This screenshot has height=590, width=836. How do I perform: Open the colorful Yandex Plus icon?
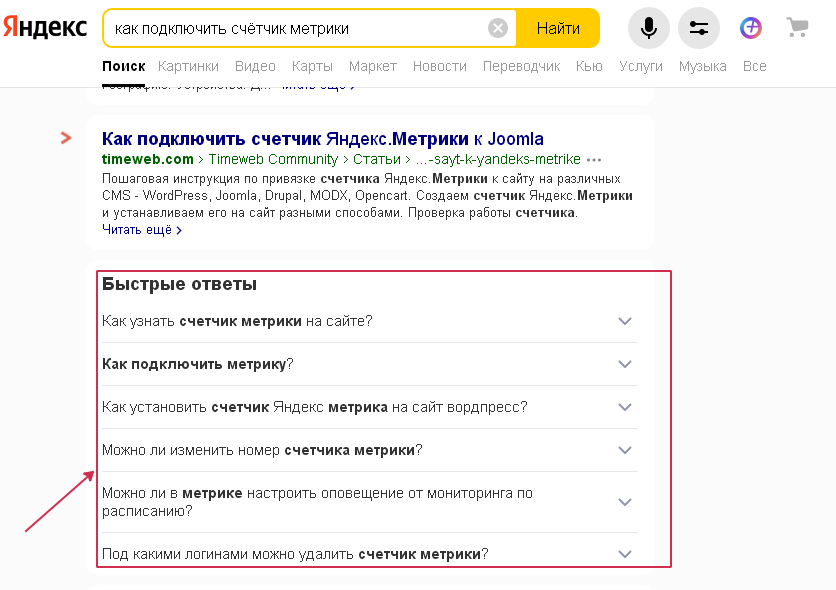(750, 28)
